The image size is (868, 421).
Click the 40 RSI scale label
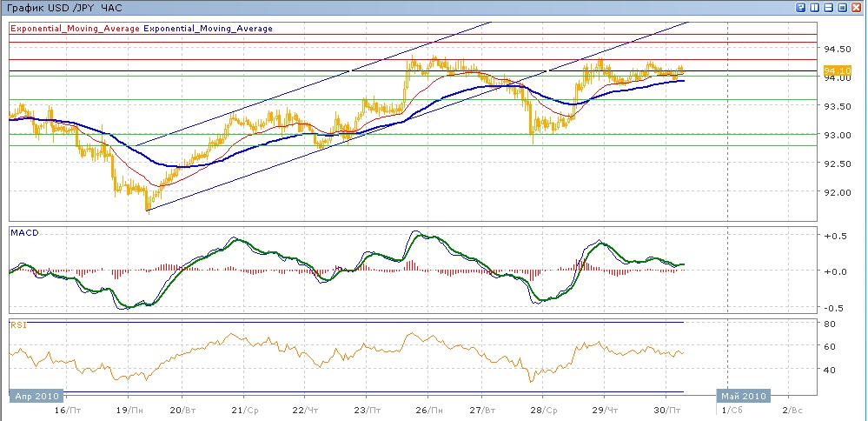[x=830, y=370]
